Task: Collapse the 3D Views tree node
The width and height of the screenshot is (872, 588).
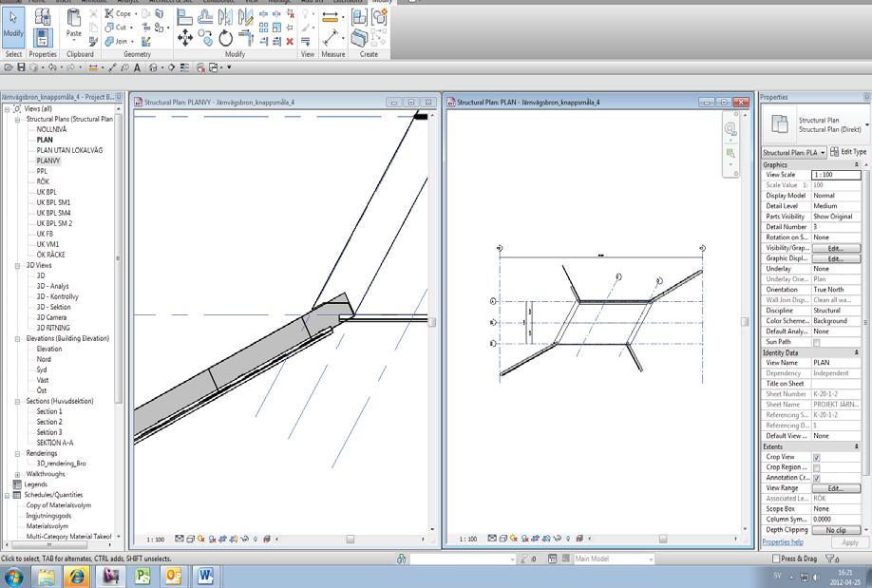Action: pos(17,265)
